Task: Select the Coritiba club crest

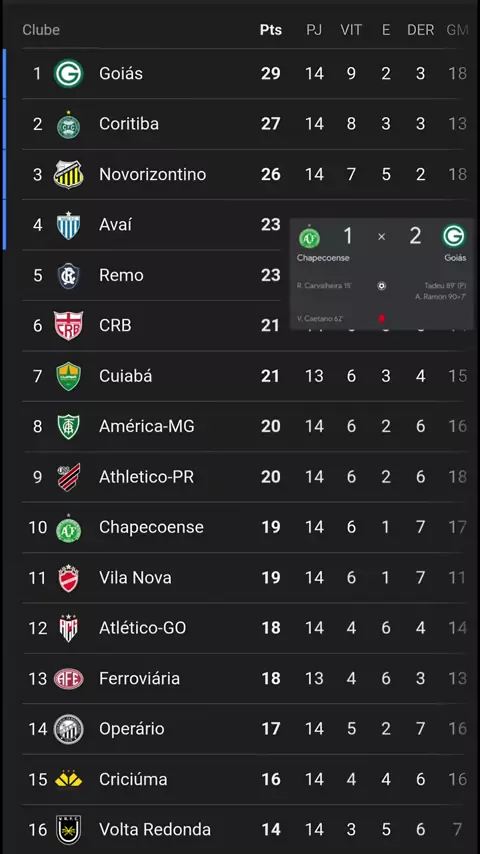Action: pyautogui.click(x=69, y=124)
